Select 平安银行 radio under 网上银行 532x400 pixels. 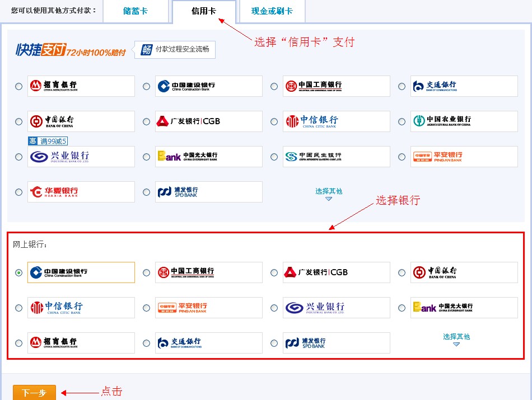tap(146, 308)
